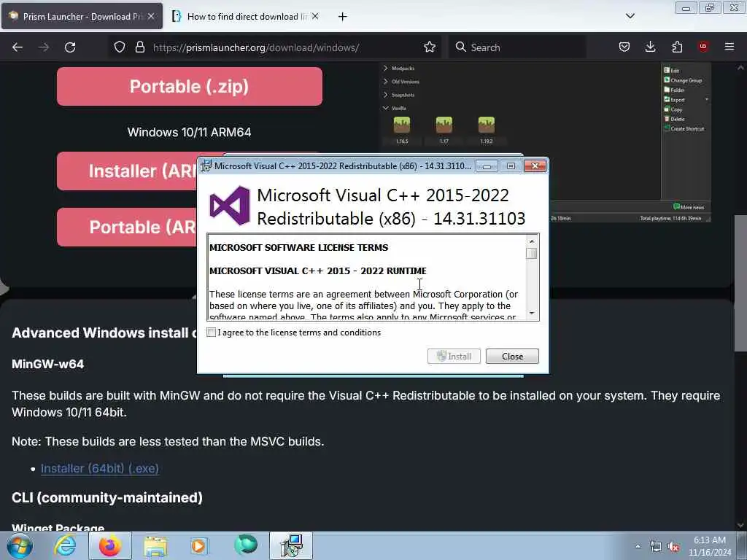Open the Firefox Downloads panel
Viewport: 747px width, 560px height.
tap(650, 47)
